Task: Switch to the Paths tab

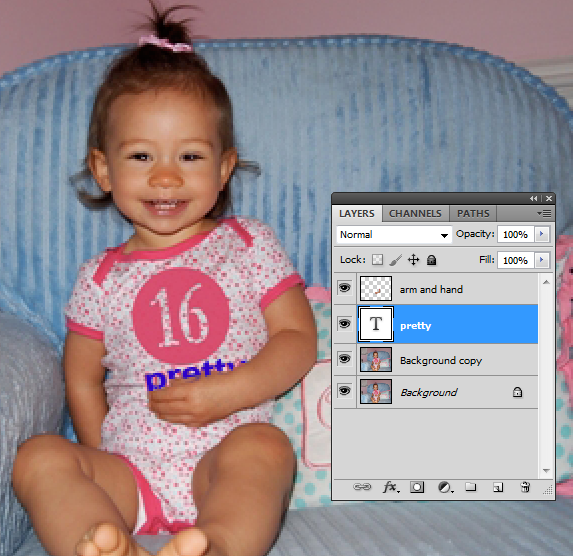Action: pyautogui.click(x=473, y=213)
